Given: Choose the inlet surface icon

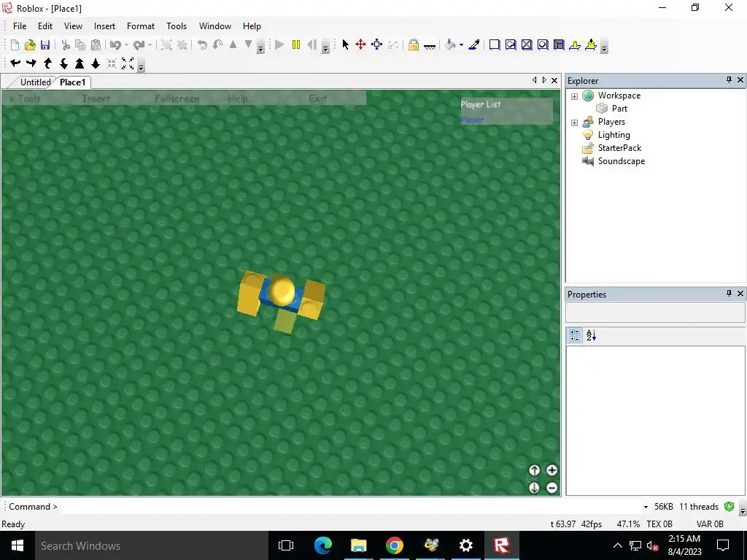Looking at the screenshot, I should [x=559, y=44].
